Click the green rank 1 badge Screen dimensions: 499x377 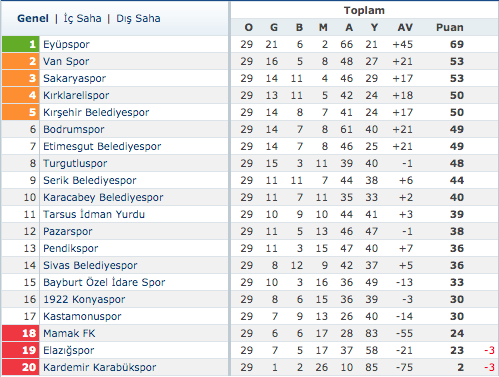click(x=21, y=44)
